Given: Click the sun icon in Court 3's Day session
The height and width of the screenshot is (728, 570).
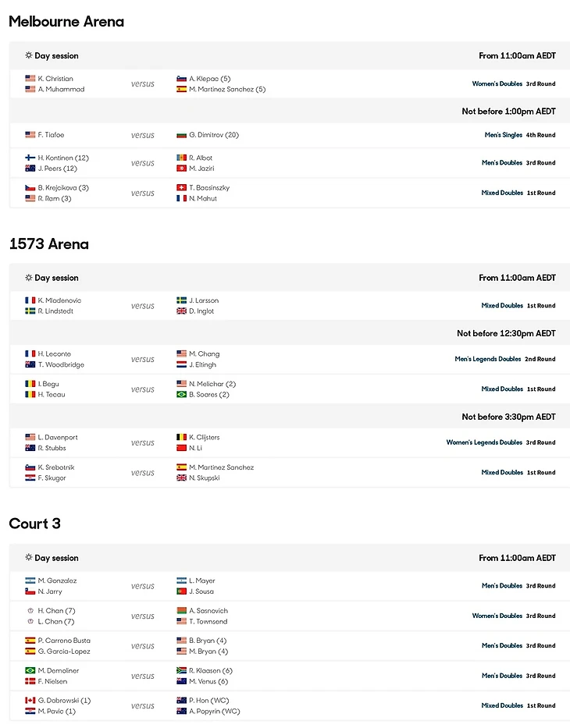Looking at the screenshot, I should (29, 558).
